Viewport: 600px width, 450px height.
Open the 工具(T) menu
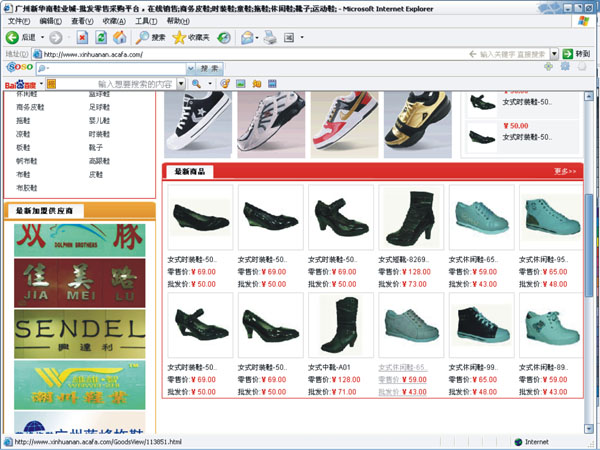(146, 21)
